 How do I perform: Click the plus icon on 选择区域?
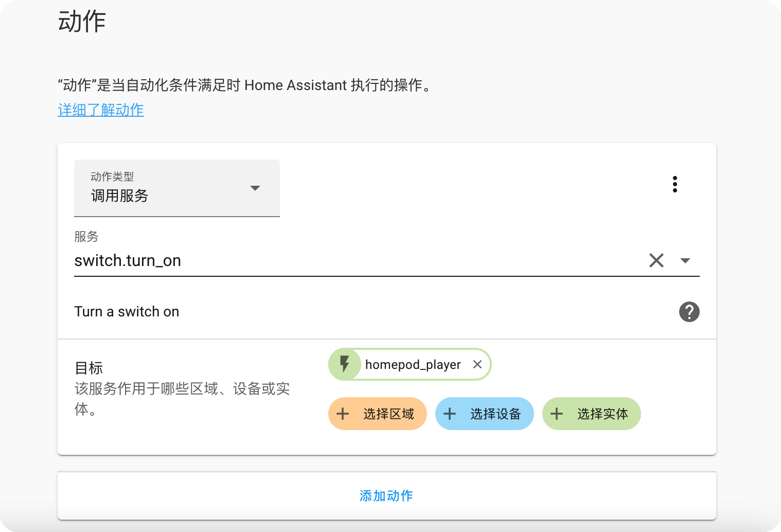click(343, 414)
